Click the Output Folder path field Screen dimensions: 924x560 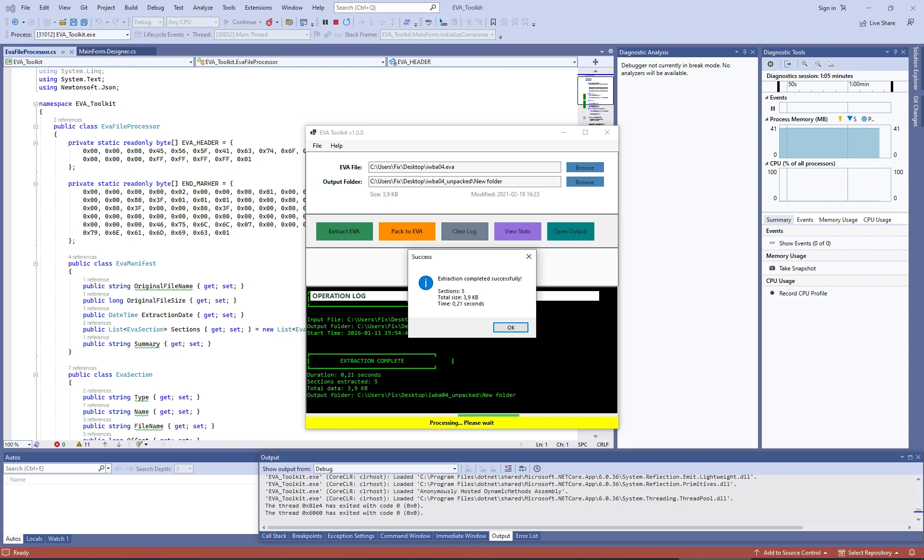pyautogui.click(x=464, y=182)
